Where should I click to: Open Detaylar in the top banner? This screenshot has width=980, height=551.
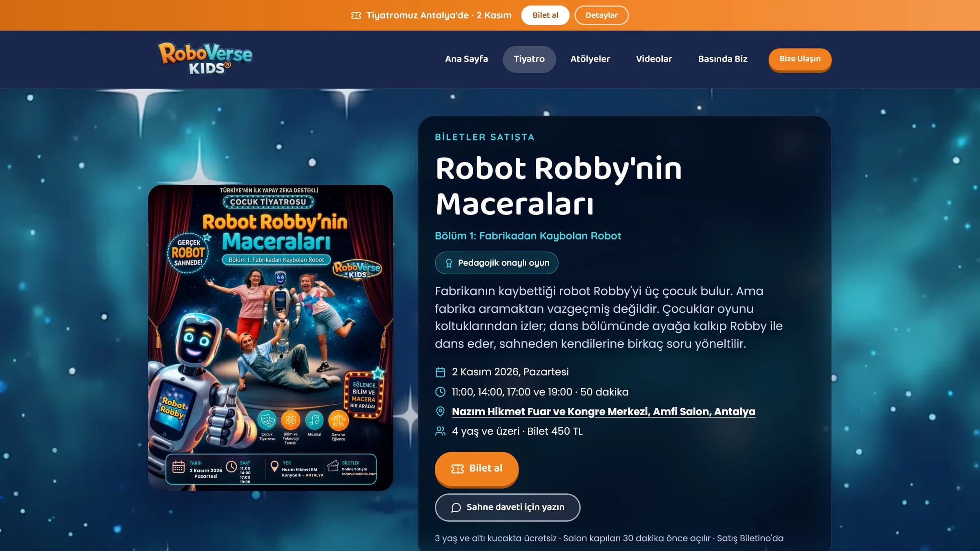pos(601,15)
